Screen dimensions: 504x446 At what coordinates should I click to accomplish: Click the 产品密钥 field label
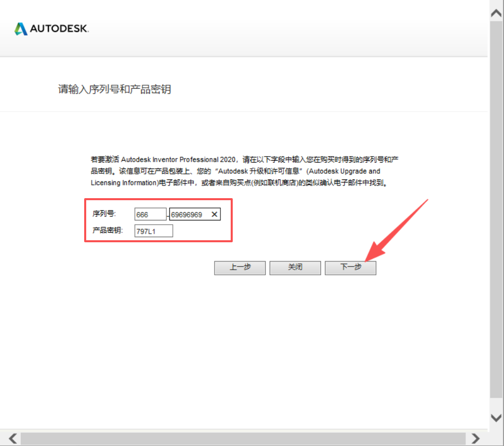click(x=107, y=231)
